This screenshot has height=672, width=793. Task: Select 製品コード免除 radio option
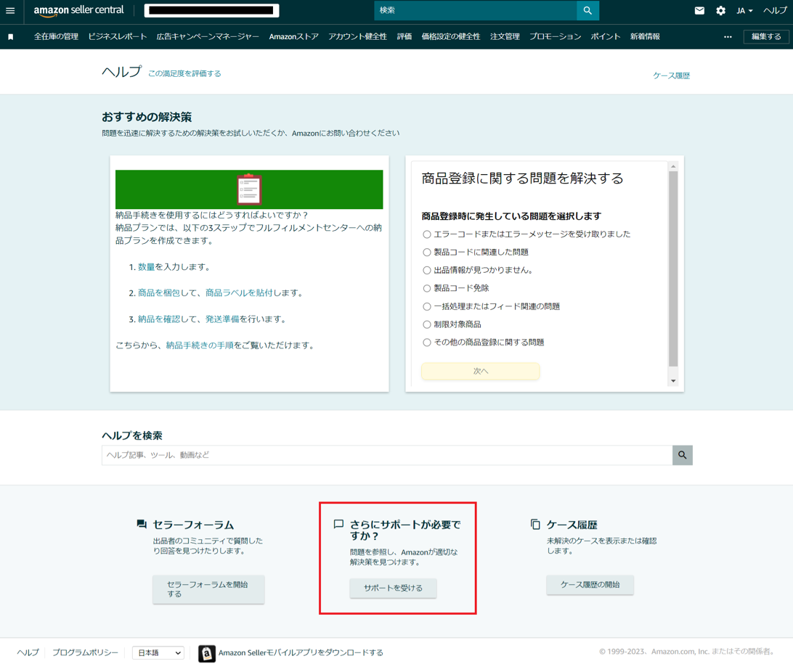click(x=427, y=289)
